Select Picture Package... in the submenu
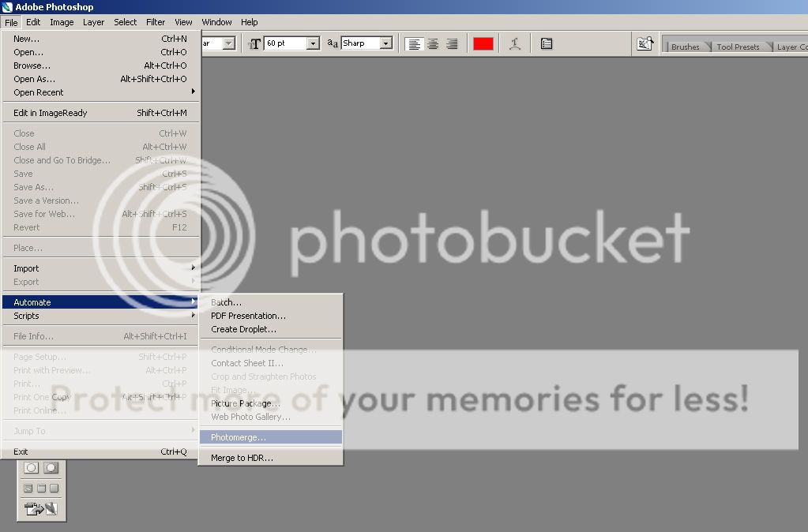This screenshot has height=532, width=808. tap(271, 403)
